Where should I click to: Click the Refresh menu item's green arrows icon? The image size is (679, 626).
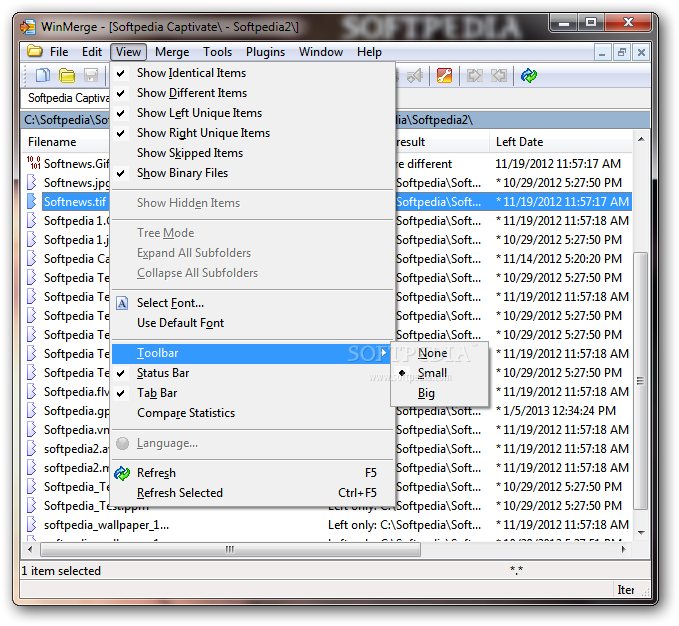tap(122, 473)
